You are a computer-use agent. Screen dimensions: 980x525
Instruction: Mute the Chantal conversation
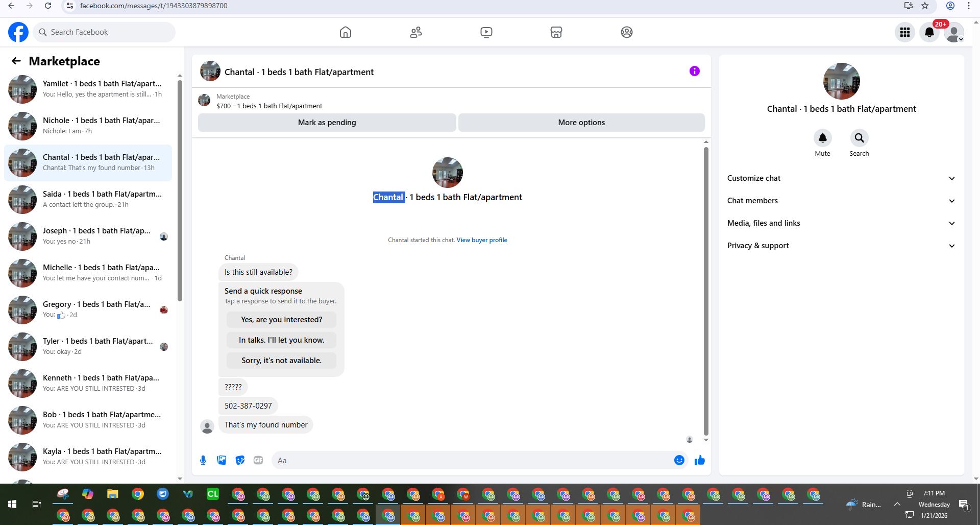coord(822,138)
